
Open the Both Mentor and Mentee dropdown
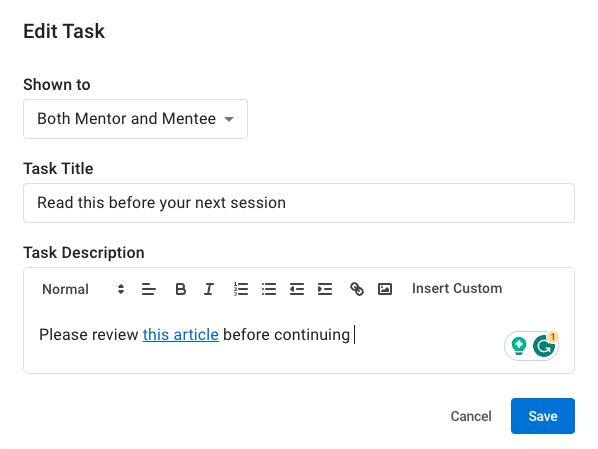(135, 119)
